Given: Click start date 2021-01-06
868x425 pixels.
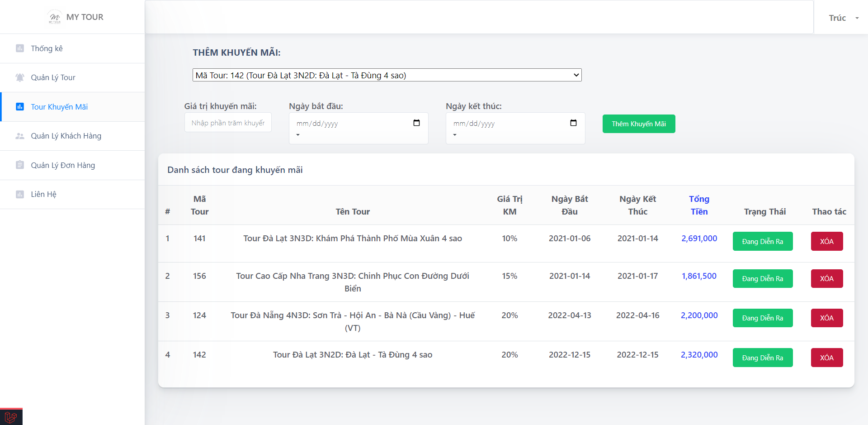Looking at the screenshot, I should pyautogui.click(x=570, y=238).
